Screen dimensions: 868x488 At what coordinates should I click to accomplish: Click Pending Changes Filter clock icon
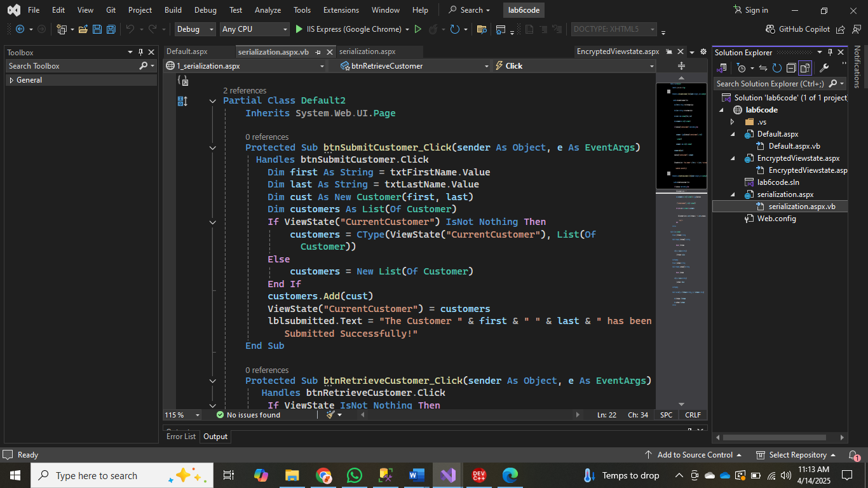click(x=741, y=68)
